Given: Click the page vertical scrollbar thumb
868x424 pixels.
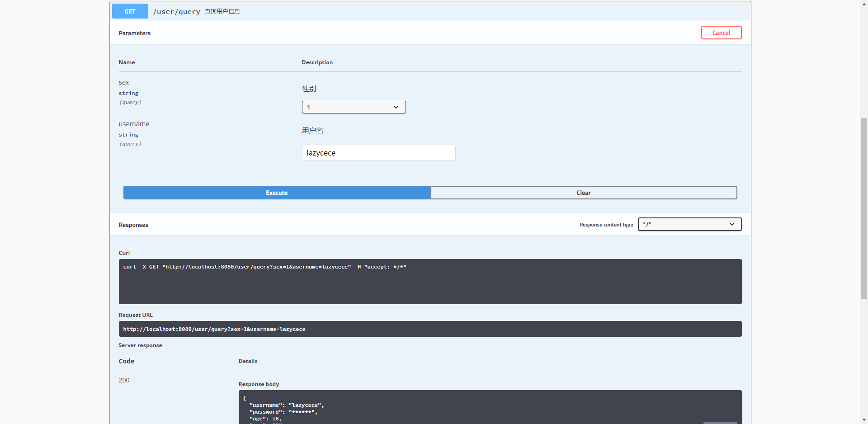Looking at the screenshot, I should [x=864, y=208].
